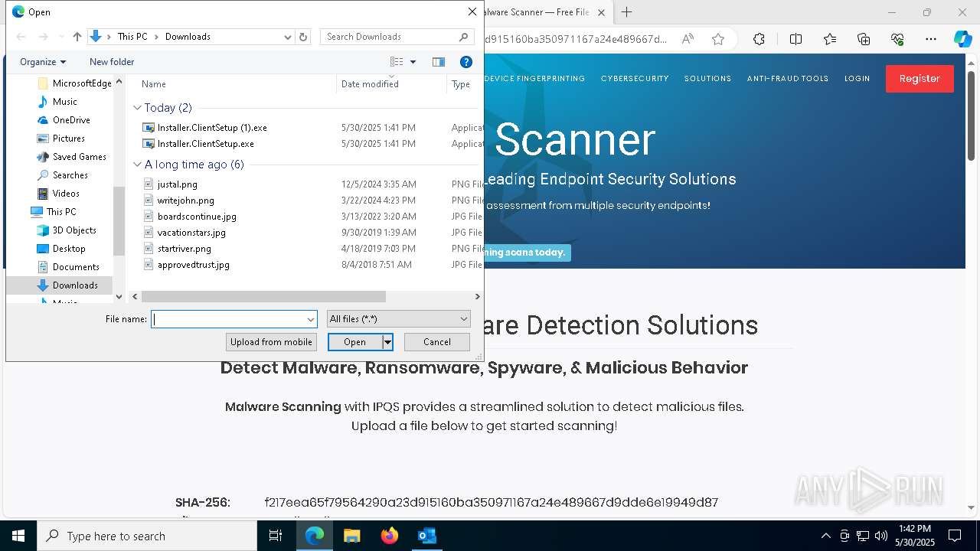The image size is (980, 551).
Task: Click the search magnifier in Search Downloads
Action: tap(463, 37)
